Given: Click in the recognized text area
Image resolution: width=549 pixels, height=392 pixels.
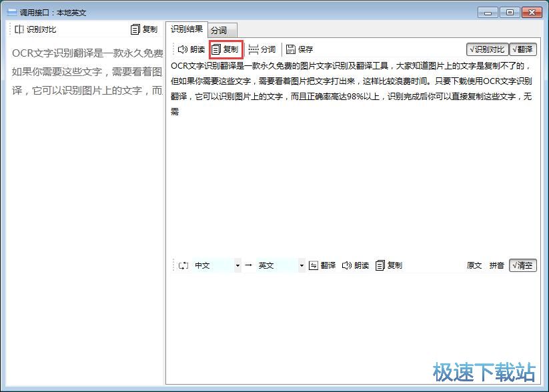Looking at the screenshot, I should coord(353,157).
